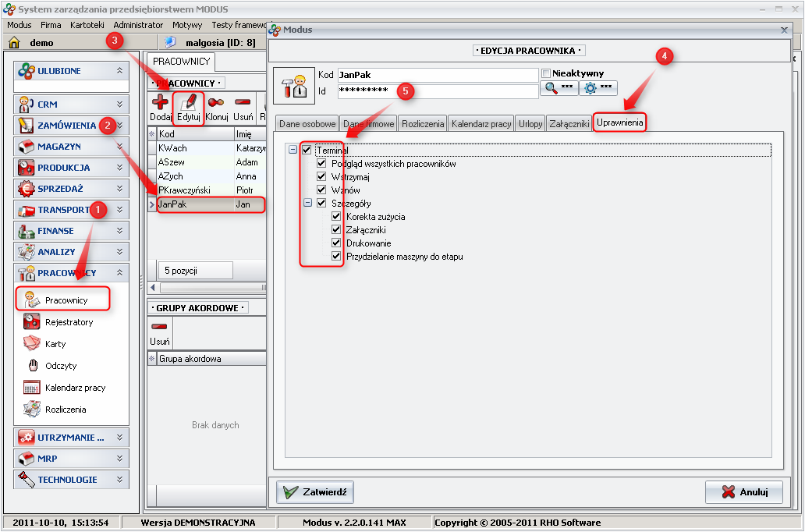Uncheck Podgląd wszystkich pracowników permission
This screenshot has width=805, height=532.
click(x=321, y=164)
